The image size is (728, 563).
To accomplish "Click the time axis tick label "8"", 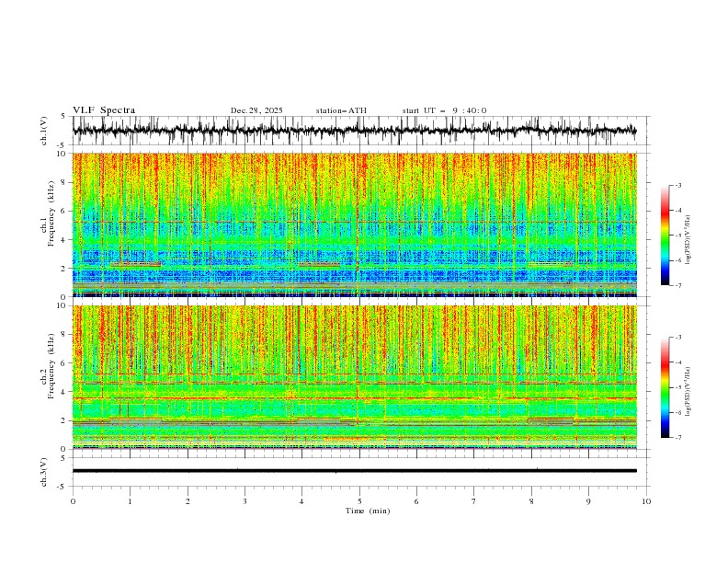I will (531, 501).
